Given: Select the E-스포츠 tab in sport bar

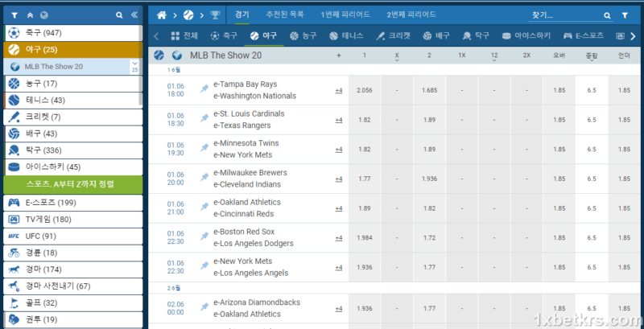Looking at the screenshot, I should tap(583, 35).
